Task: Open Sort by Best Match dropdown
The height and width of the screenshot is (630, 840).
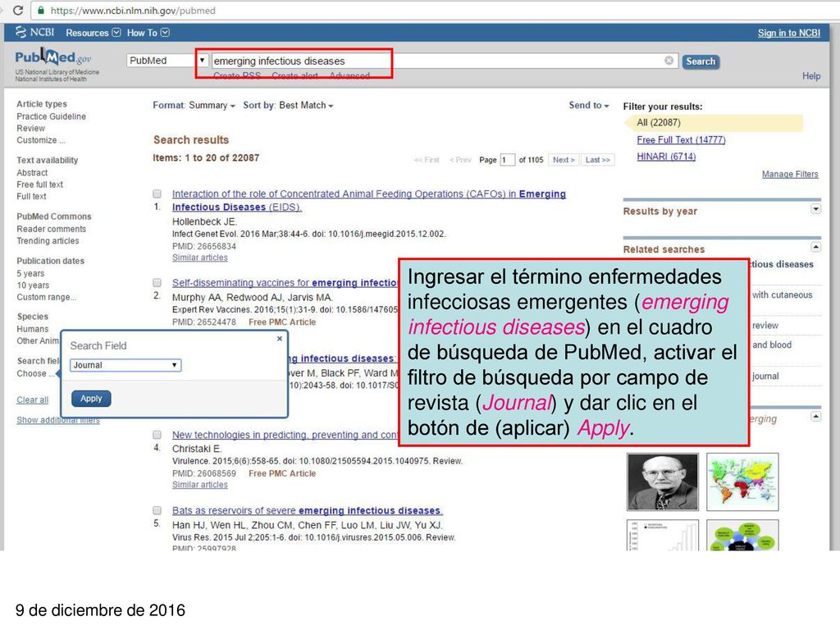Action: (288, 106)
